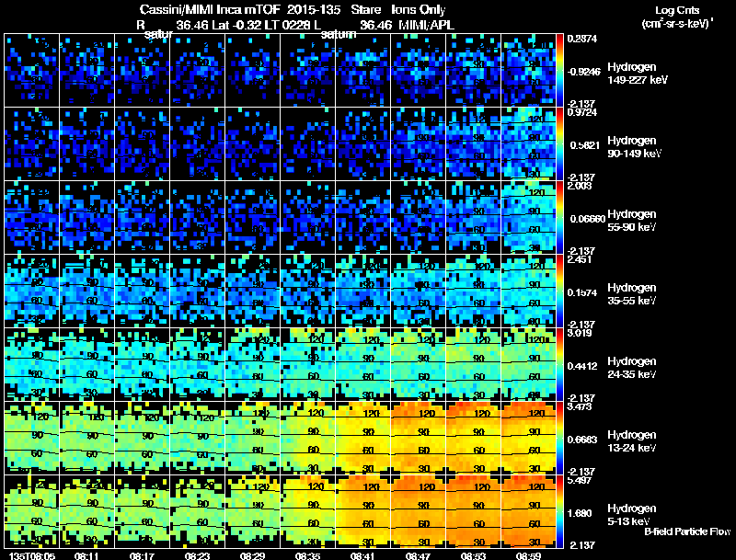Click the 3.473 colorbar maximum value
The height and width of the screenshot is (560, 736).
(x=580, y=406)
